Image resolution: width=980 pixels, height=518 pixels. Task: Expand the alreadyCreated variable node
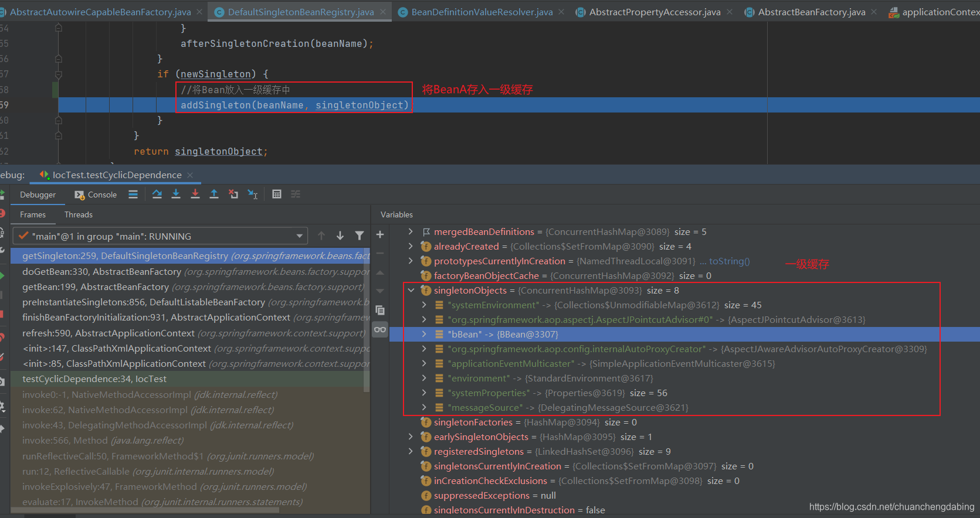coord(411,246)
